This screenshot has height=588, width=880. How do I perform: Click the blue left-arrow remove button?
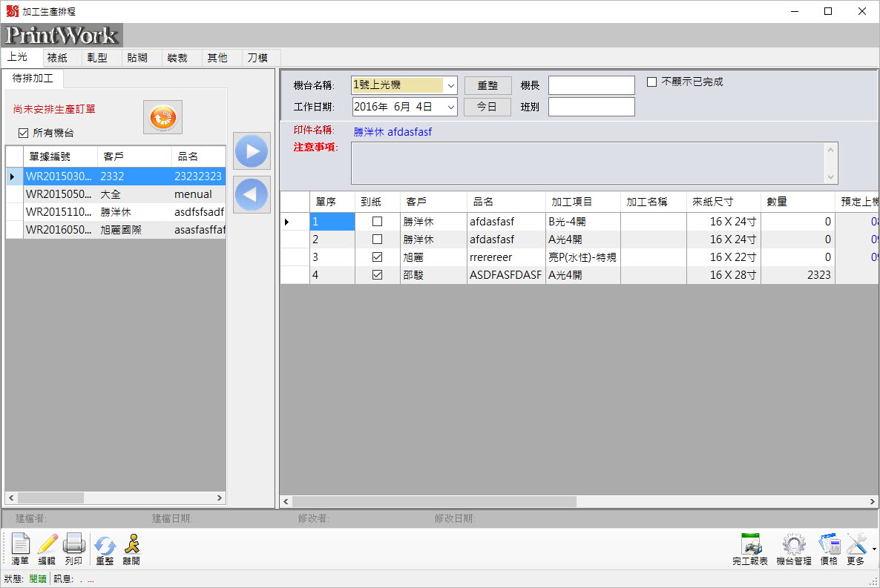(252, 194)
